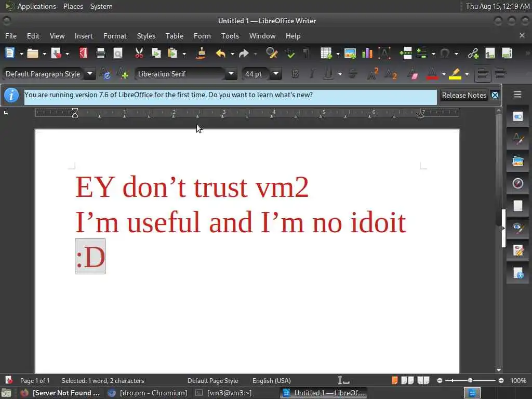
Task: Clear direct formatting with the eraser icon
Action: [x=413, y=74]
